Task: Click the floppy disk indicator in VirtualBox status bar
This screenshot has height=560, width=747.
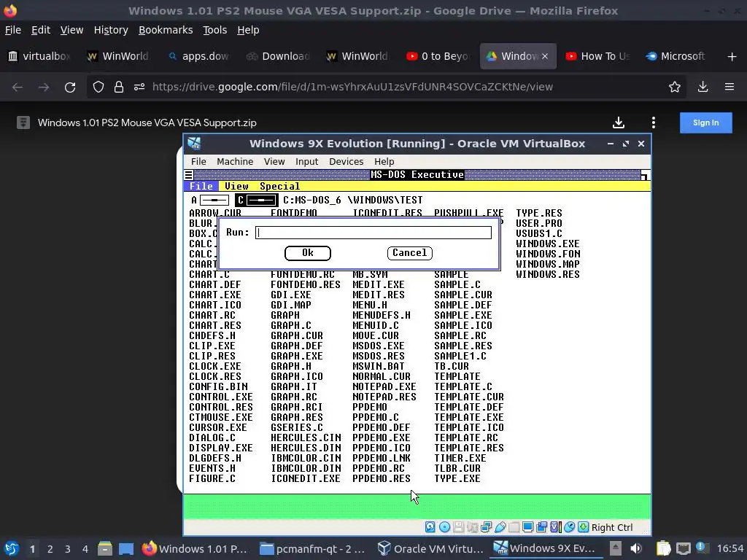Action: coord(458,526)
